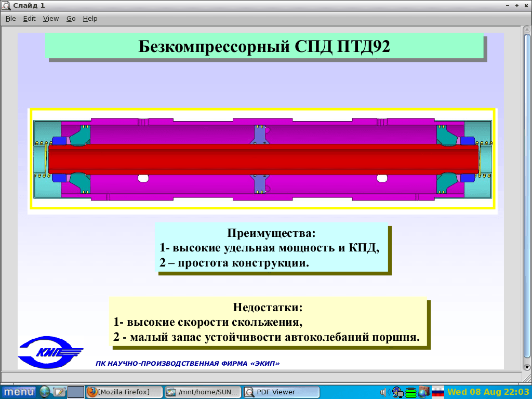Click the green stacked-disks tray icon
The image size is (532, 399).
click(x=411, y=393)
